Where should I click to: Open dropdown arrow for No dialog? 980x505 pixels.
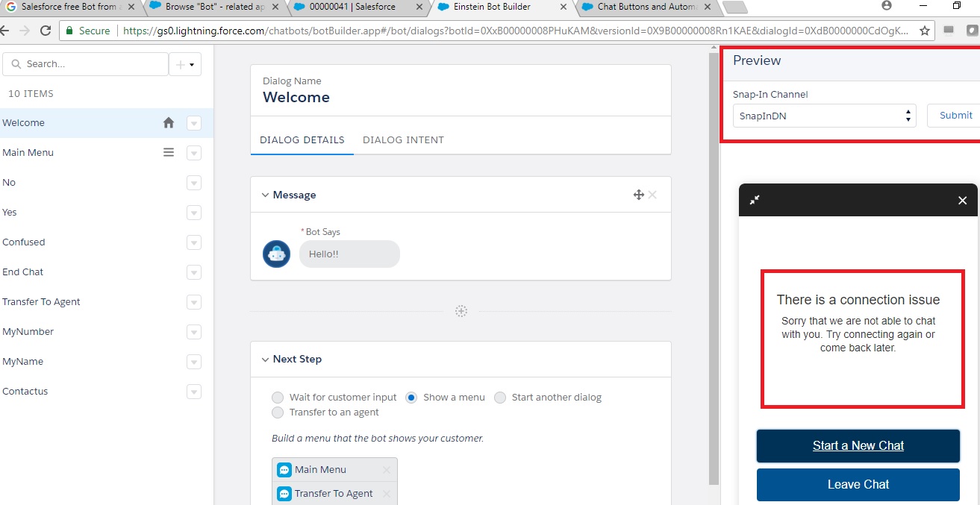(x=194, y=184)
